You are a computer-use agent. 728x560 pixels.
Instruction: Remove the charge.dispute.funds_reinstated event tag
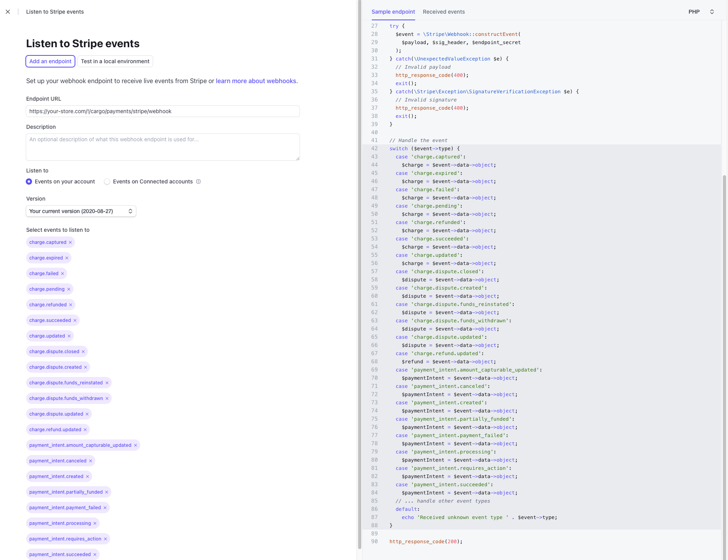point(107,383)
